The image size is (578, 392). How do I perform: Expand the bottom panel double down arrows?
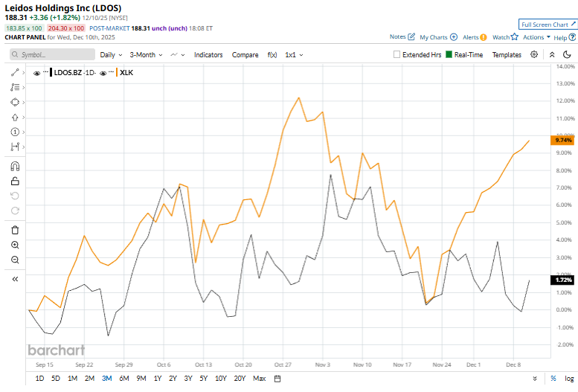[535, 379]
